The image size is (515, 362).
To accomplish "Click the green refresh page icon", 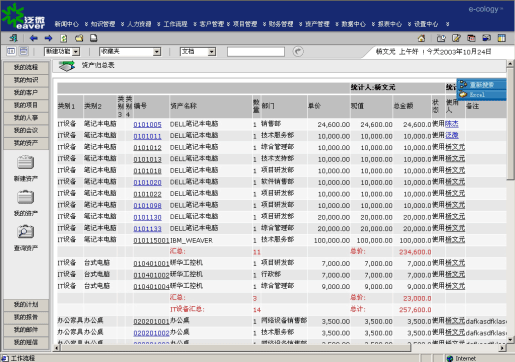I will (64, 38).
